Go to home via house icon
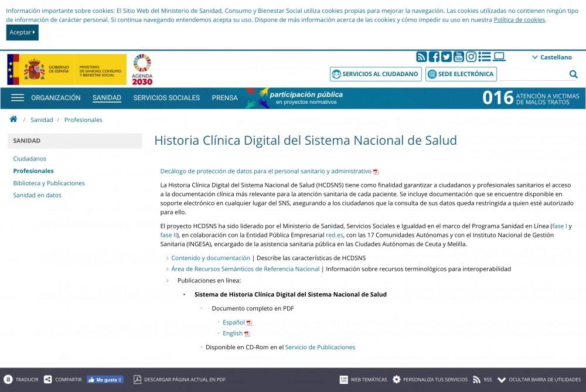The width and height of the screenshot is (586, 392). [13, 120]
